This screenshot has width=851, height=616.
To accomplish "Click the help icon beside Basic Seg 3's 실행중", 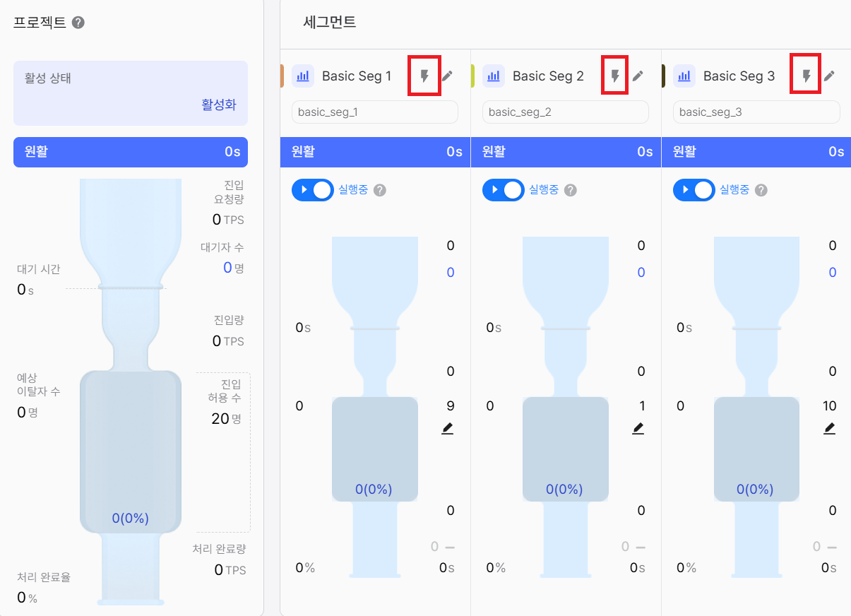I will [x=761, y=190].
